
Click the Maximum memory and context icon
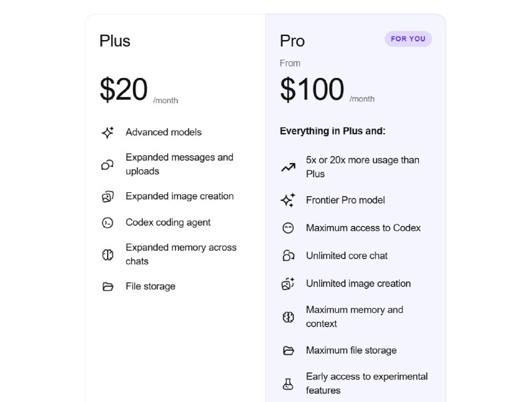(287, 317)
